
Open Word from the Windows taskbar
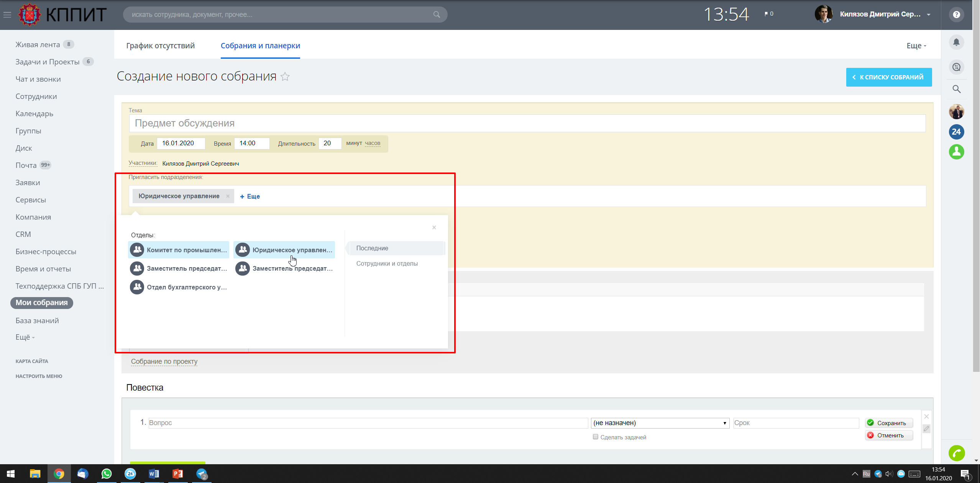[154, 474]
